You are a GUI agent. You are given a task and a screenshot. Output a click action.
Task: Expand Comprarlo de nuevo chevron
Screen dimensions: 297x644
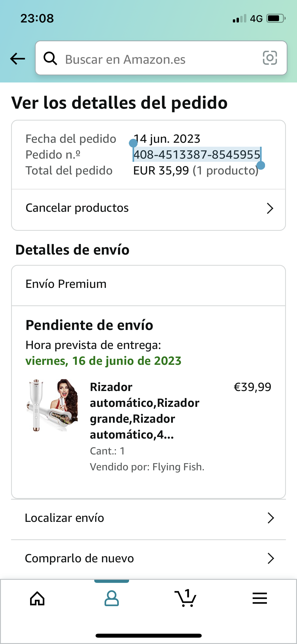[271, 558]
